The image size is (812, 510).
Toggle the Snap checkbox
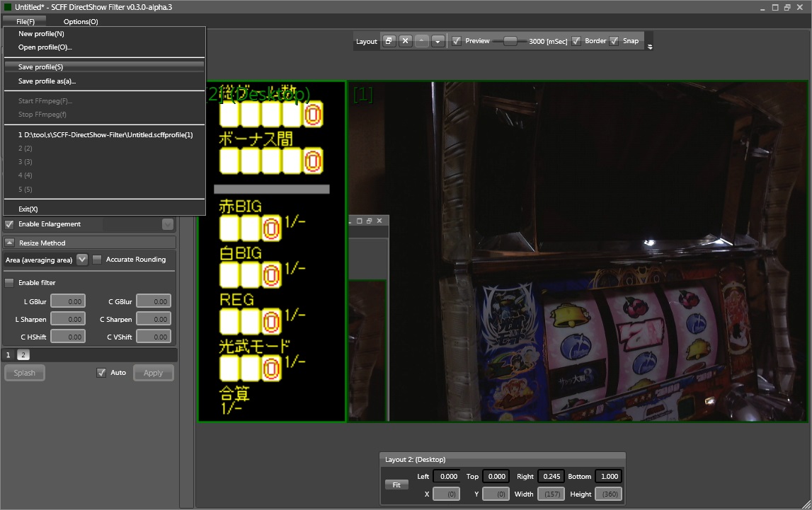[x=614, y=41]
